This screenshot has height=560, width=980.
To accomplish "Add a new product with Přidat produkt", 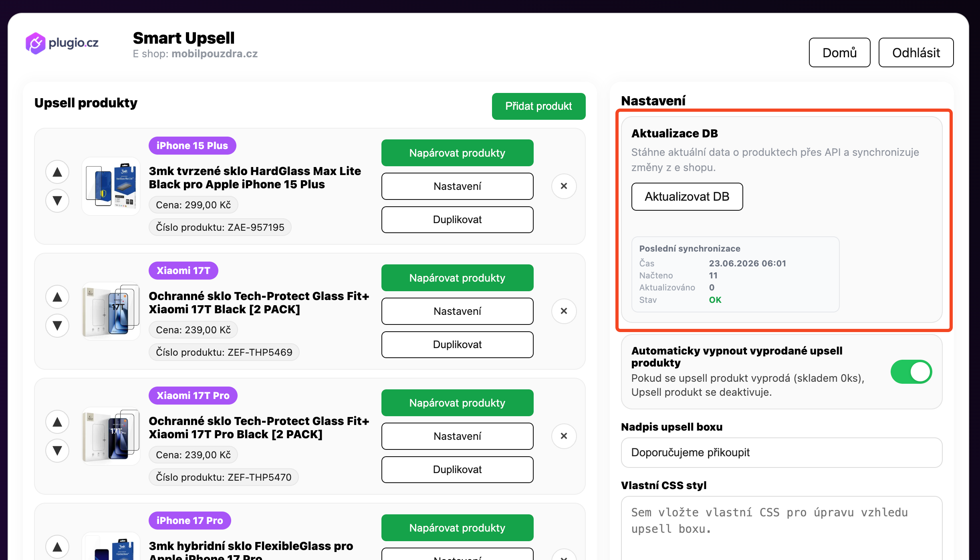I will (x=538, y=106).
